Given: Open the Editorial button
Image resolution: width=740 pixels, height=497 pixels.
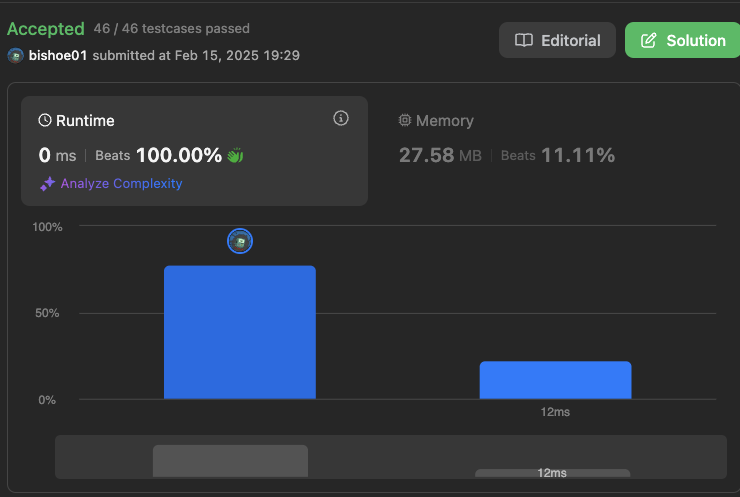Looking at the screenshot, I should [x=557, y=40].
